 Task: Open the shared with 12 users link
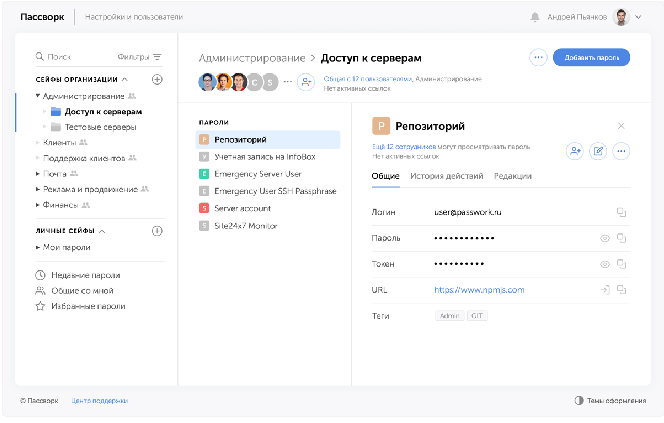click(368, 79)
